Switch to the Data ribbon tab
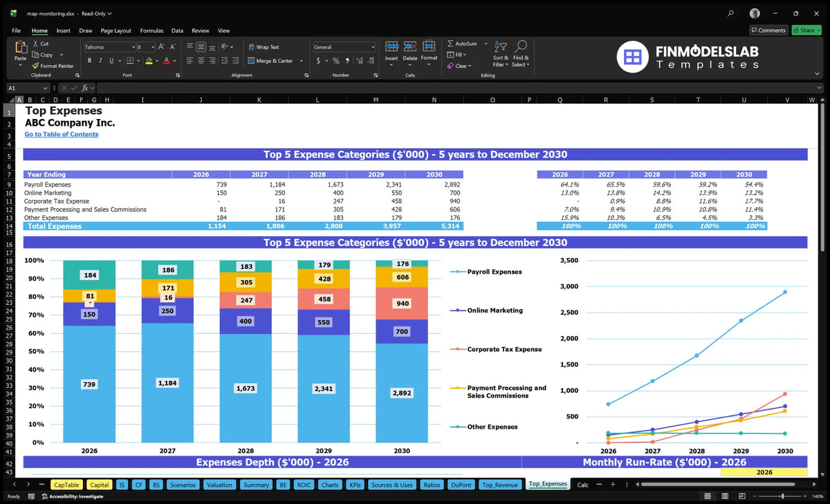The width and height of the screenshot is (830, 504). pyautogui.click(x=177, y=30)
